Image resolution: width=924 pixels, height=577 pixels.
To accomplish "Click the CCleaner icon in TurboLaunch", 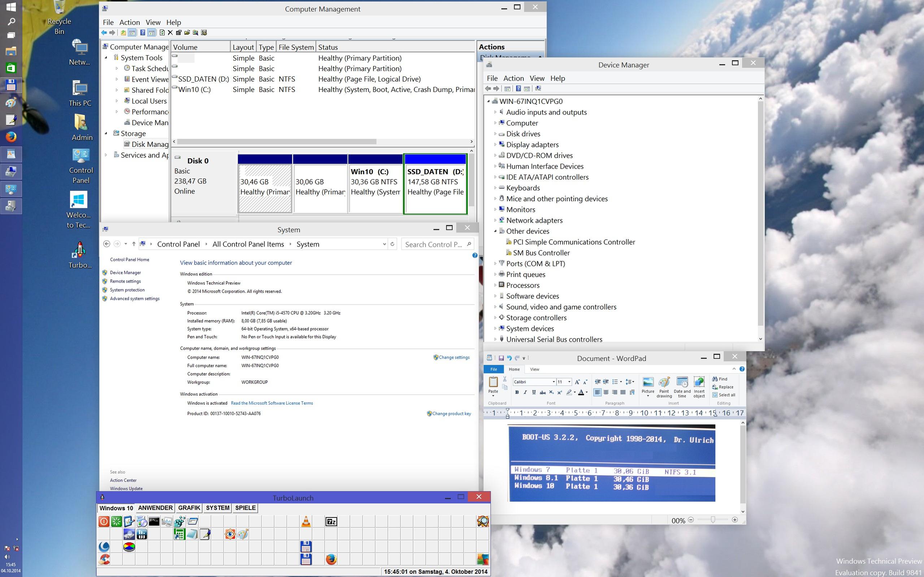I will coord(104,559).
